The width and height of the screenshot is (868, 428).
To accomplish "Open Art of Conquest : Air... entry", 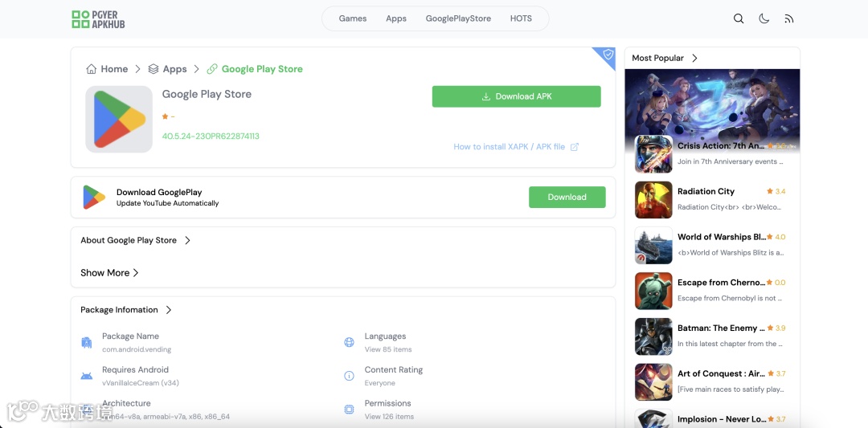I will pyautogui.click(x=721, y=373).
